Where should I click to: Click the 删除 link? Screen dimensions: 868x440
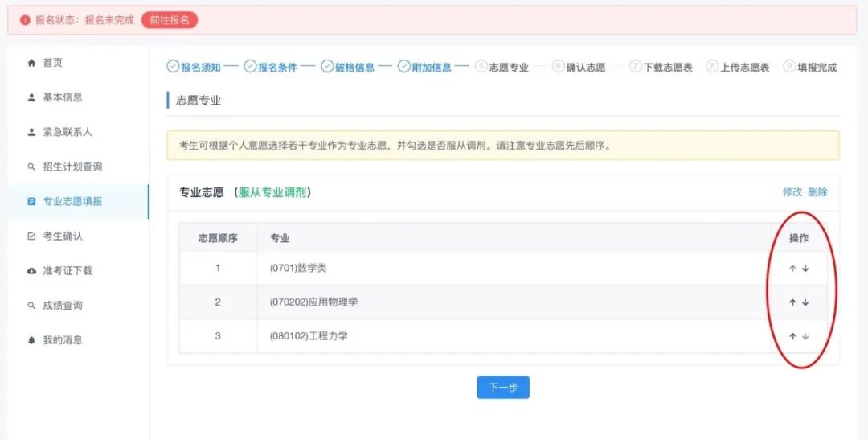tap(817, 192)
